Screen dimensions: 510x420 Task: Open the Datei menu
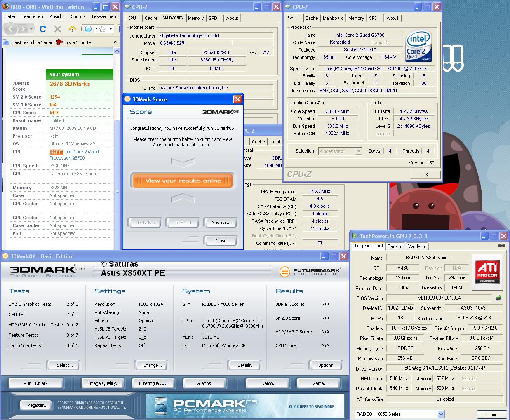(10, 16)
